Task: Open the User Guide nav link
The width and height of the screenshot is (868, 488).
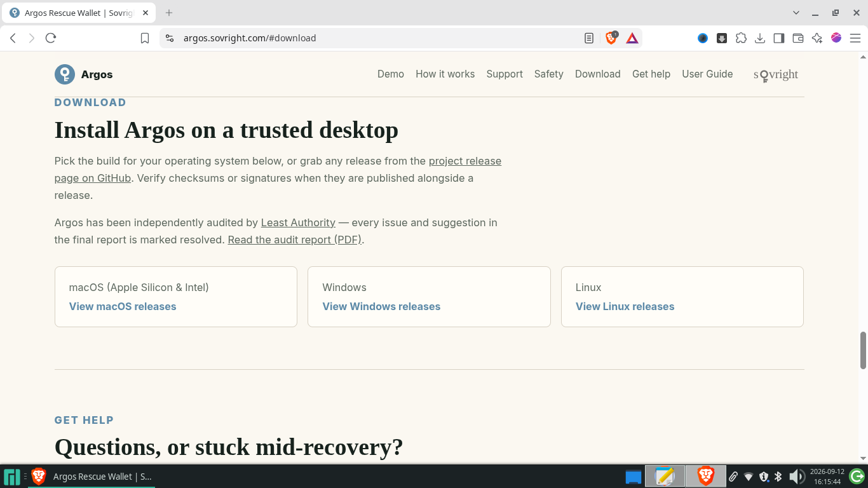Action: click(707, 74)
